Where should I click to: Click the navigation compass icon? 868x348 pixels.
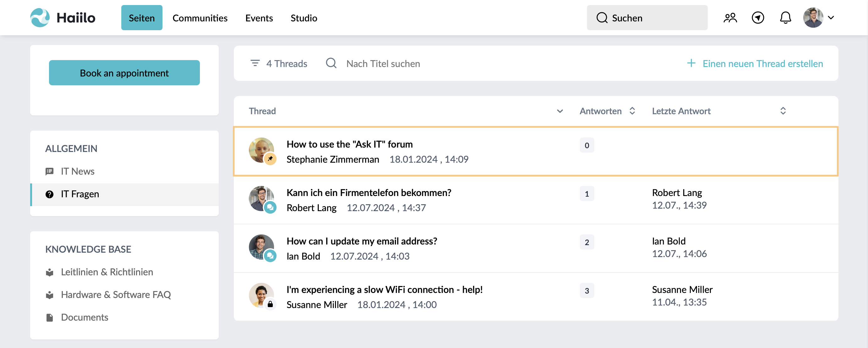click(758, 18)
